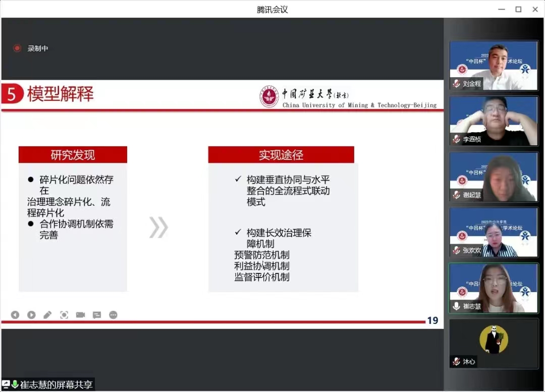Image resolution: width=545 pixels, height=392 pixels.
Task: Click 刘金程's muted microphone icon
Action: tap(456, 84)
